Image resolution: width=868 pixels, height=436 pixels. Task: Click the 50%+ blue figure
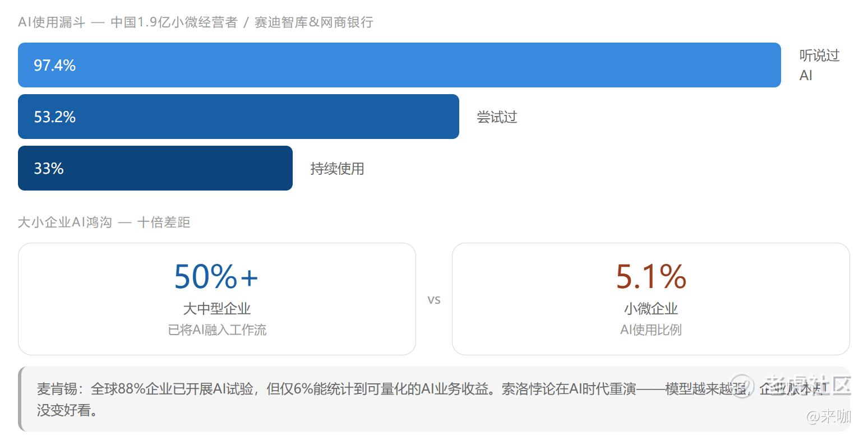216,276
